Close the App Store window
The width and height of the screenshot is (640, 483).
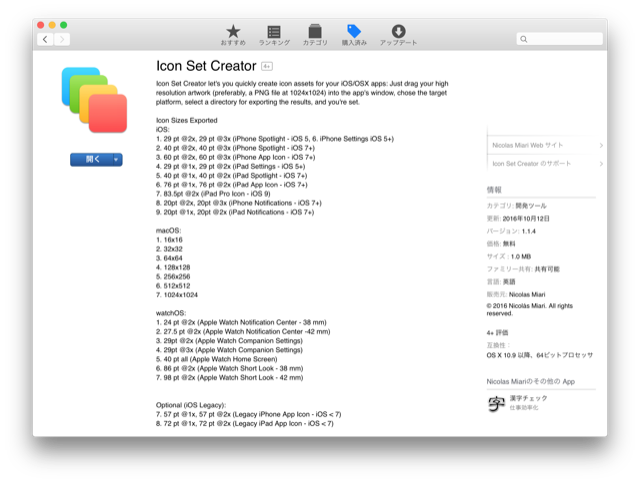(x=41, y=25)
